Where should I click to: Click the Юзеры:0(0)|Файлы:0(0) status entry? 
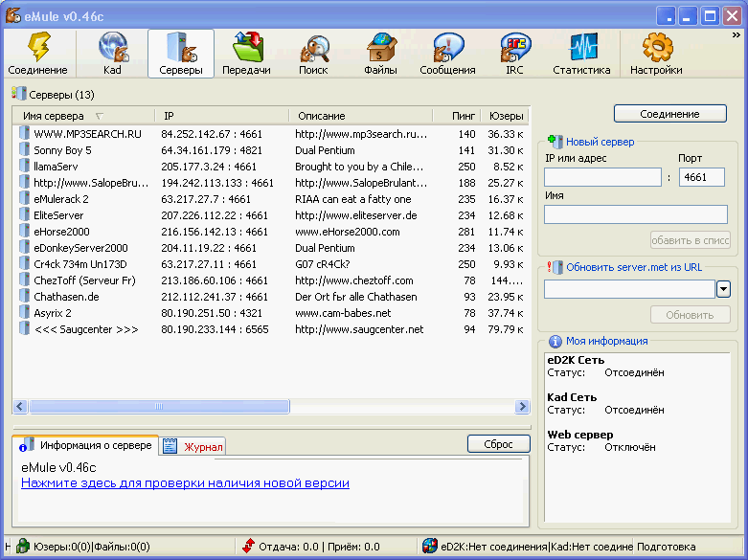point(92,547)
